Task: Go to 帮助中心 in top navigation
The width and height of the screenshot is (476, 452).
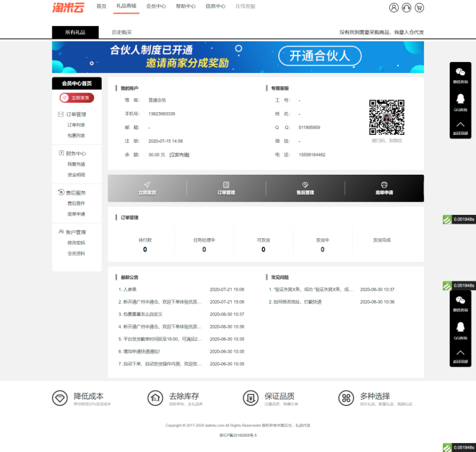Action: click(x=185, y=6)
